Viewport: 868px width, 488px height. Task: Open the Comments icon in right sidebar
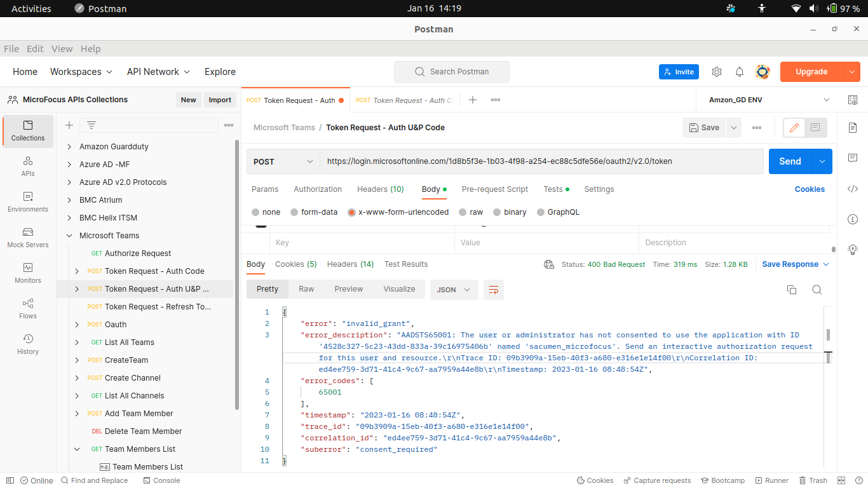[853, 158]
